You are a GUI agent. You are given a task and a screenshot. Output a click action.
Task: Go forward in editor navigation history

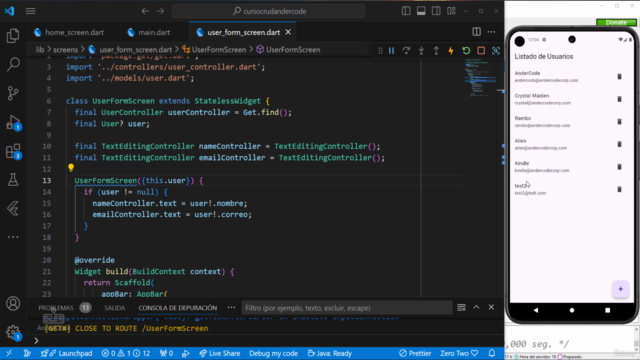pos(160,11)
